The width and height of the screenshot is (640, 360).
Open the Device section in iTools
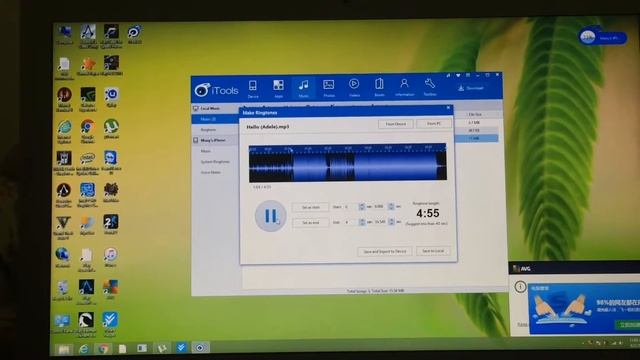(x=253, y=89)
